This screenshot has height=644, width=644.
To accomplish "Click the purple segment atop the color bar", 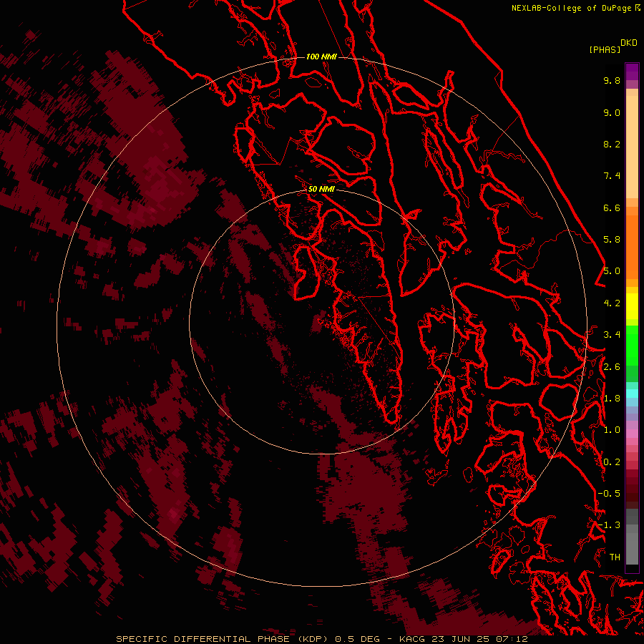I will point(632,72).
